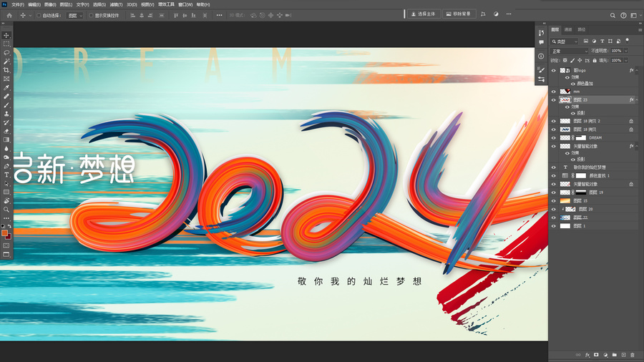Hide the 图层 1 layer
This screenshot has width=644, height=362.
click(554, 226)
